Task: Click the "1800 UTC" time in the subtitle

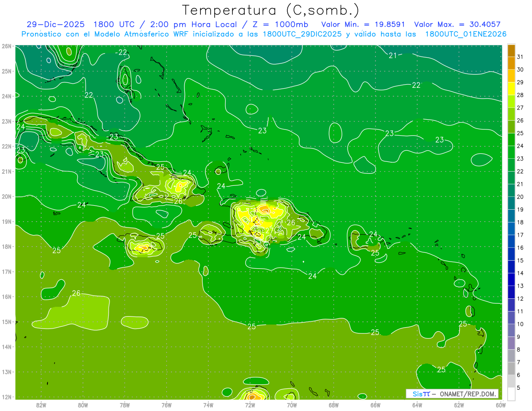Action: pos(114,24)
